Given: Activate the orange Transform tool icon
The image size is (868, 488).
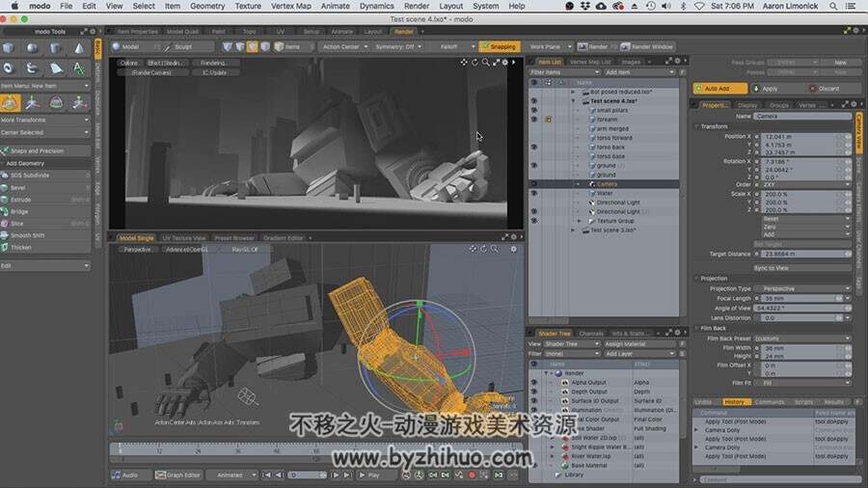Looking at the screenshot, I should (10, 103).
